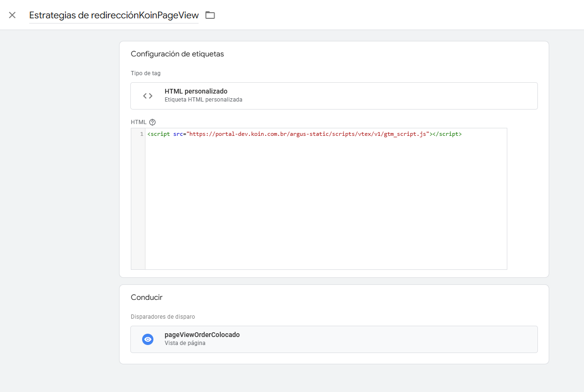
Task: Click inside the HTML script code line
Action: (x=304, y=134)
